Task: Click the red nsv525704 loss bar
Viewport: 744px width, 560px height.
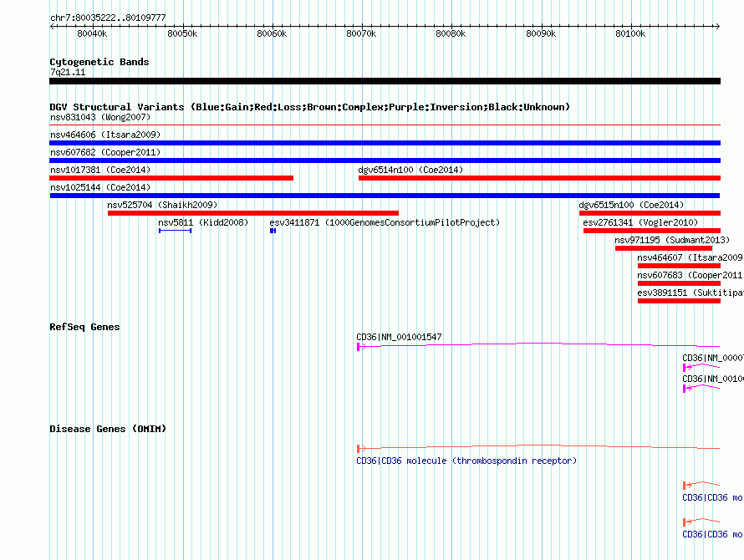Action: [253, 213]
